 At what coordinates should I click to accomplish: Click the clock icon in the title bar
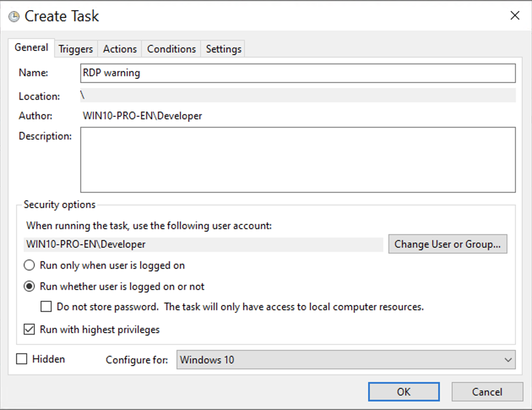(13, 16)
